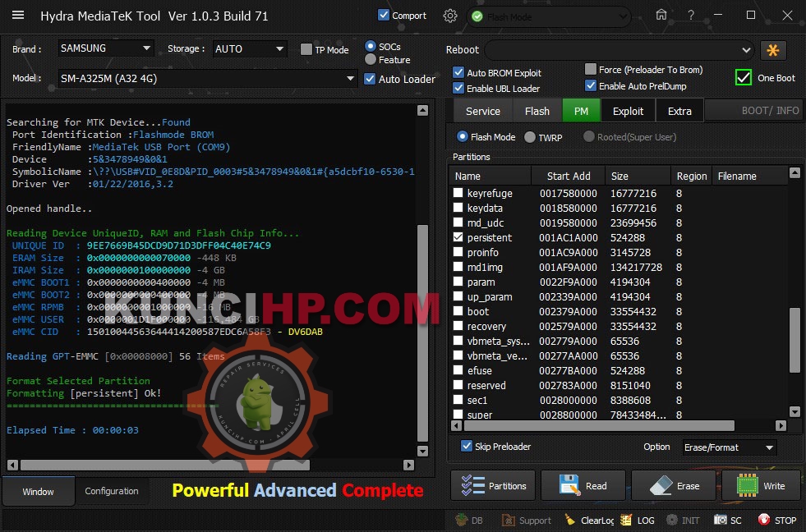Click the log panel vertical scrollbar
806x532 pixels.
pos(422,333)
